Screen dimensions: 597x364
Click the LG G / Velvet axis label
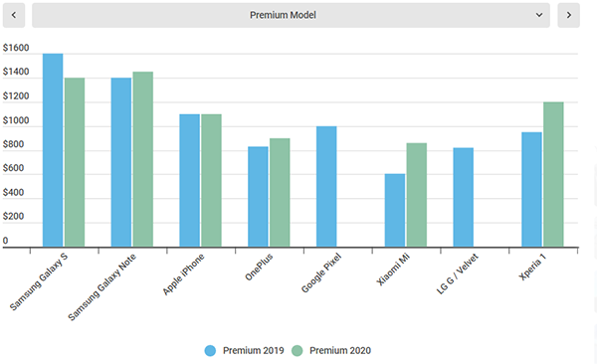click(457, 274)
